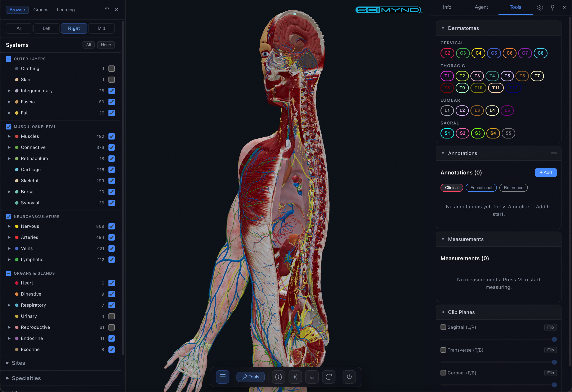Viewport: 572px width, 392px height.
Task: Click the + Add annotation button
Action: [546, 172]
